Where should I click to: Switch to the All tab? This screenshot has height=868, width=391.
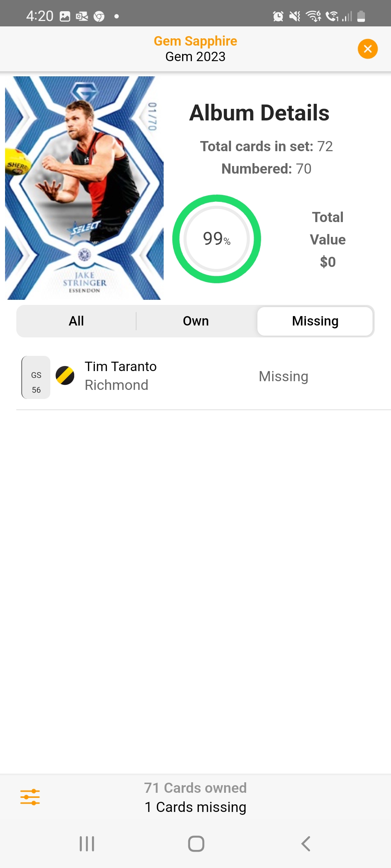(x=76, y=321)
